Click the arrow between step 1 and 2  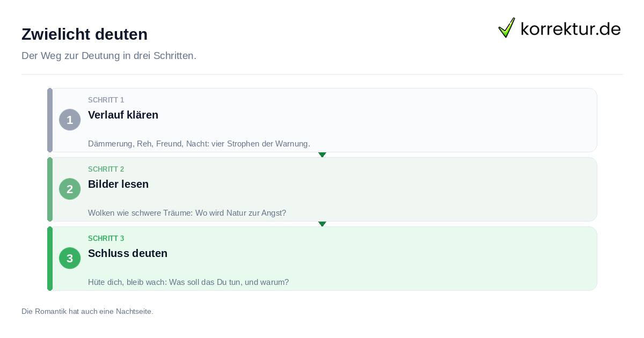pyautogui.click(x=322, y=155)
